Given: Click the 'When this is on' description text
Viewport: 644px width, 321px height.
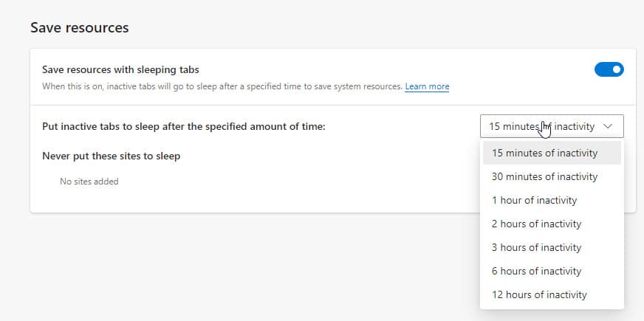Looking at the screenshot, I should 222,86.
